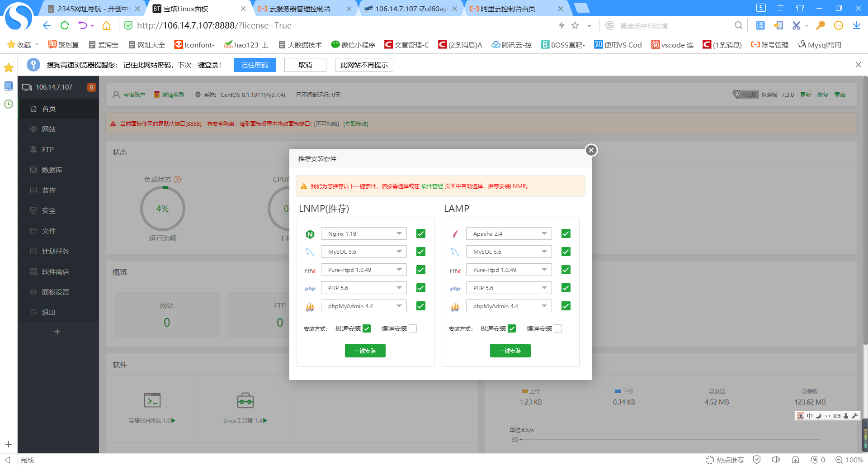Dismiss the password reminder bar

[x=859, y=65]
